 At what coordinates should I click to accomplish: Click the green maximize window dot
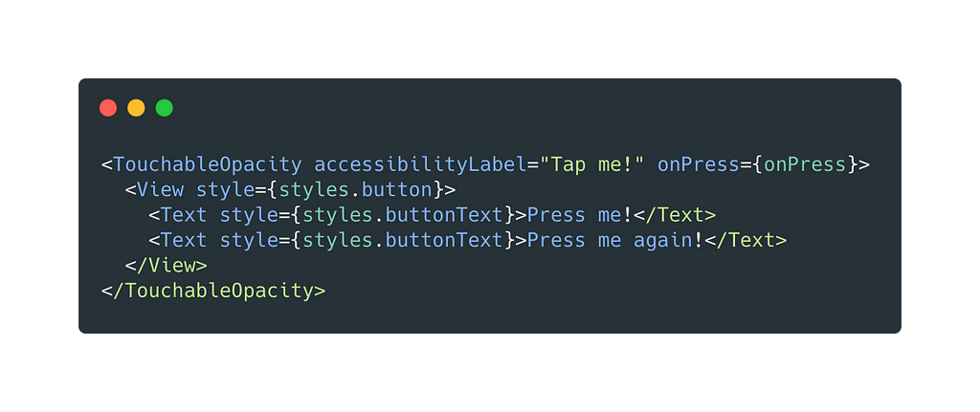pyautogui.click(x=165, y=108)
